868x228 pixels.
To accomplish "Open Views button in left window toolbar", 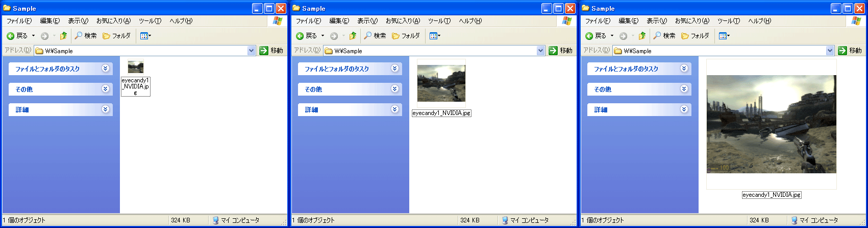I will click(x=145, y=36).
